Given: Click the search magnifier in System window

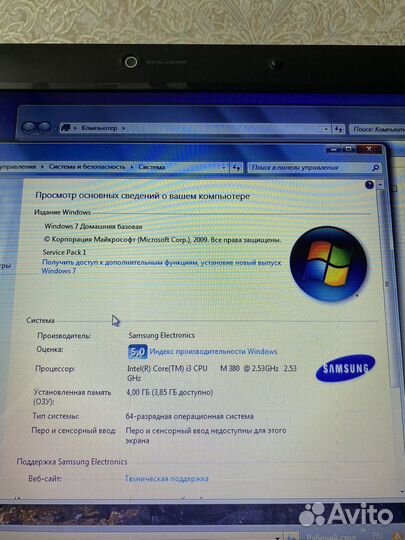Looking at the screenshot, I should pyautogui.click(x=375, y=168).
